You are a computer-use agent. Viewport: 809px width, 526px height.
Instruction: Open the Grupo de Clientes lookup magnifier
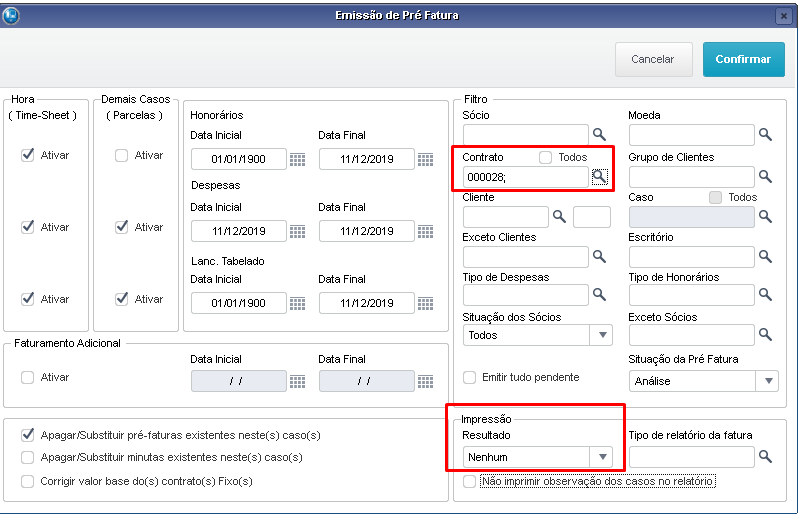coord(765,177)
